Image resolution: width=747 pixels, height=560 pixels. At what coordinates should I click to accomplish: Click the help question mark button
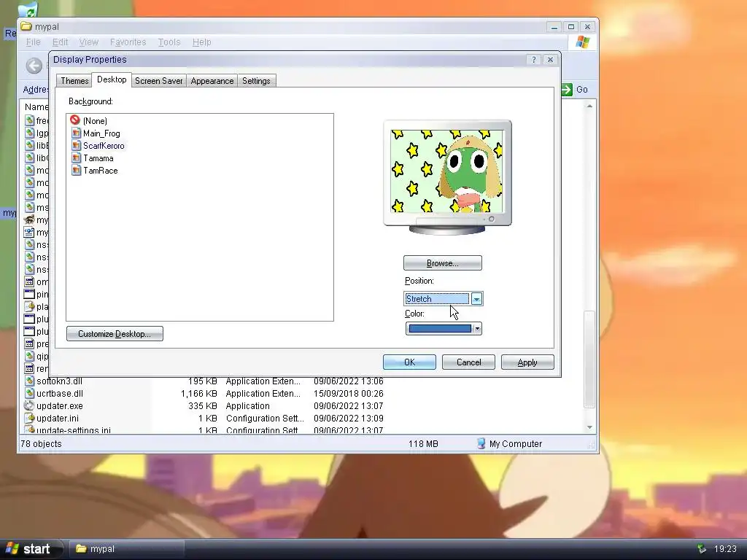coord(533,60)
